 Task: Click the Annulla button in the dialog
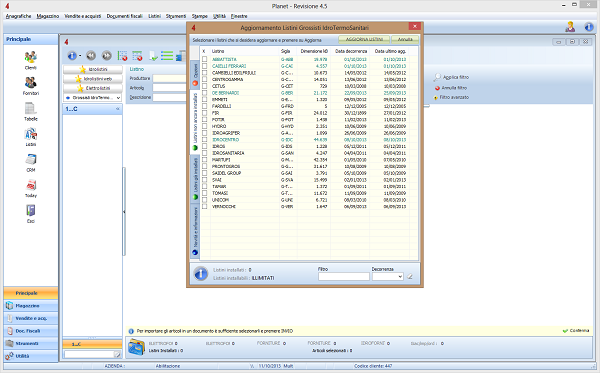point(405,39)
